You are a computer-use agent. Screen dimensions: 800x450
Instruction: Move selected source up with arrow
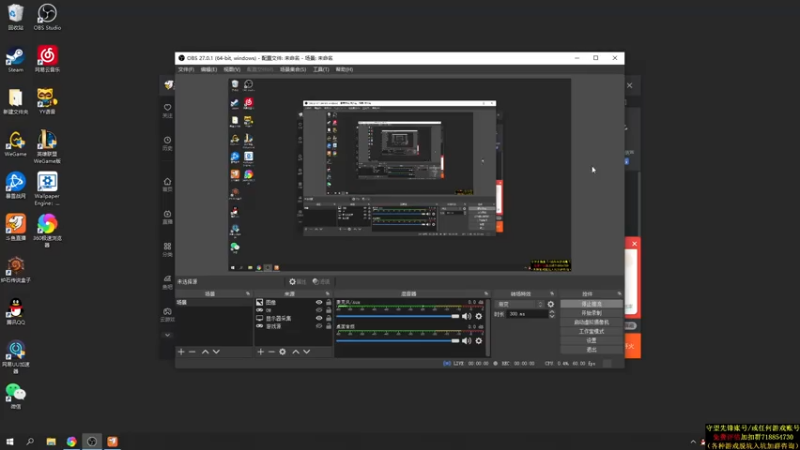(295, 352)
